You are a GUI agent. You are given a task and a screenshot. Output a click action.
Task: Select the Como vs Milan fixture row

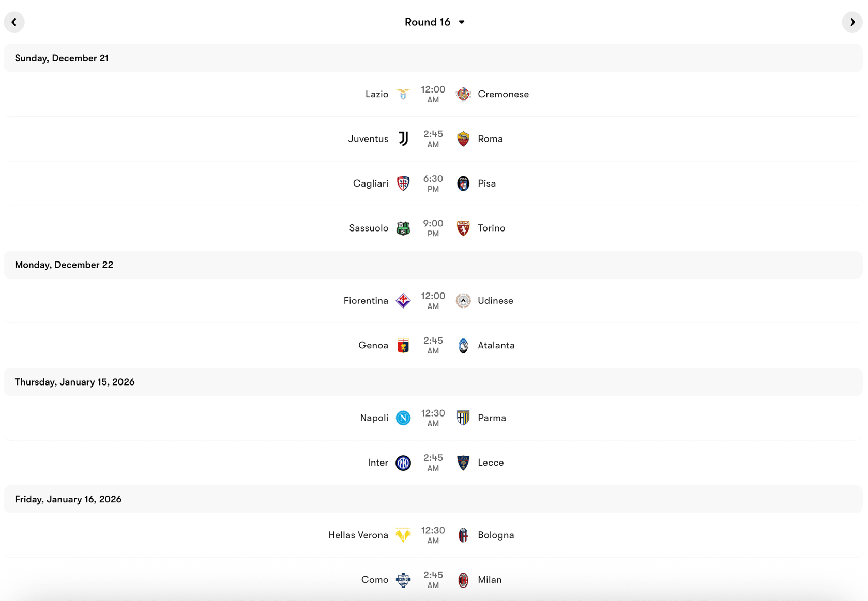pos(433,579)
